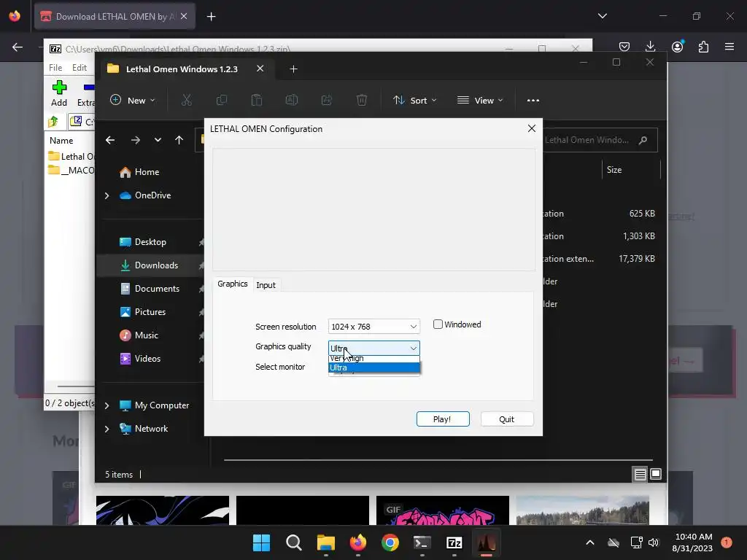This screenshot has height=560, width=747.
Task: Enable the Windowed checkbox
Action: (438, 324)
